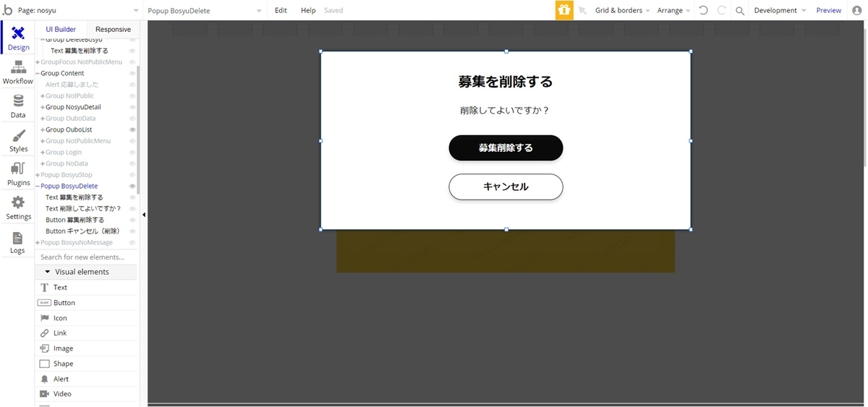Open the Edit menu
This screenshot has height=407, width=868.
coord(281,10)
